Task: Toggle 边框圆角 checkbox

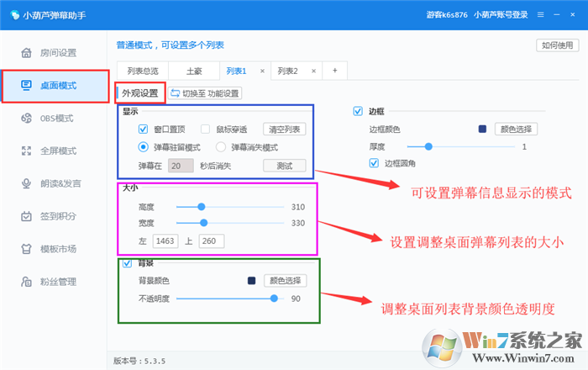Action: coord(374,163)
